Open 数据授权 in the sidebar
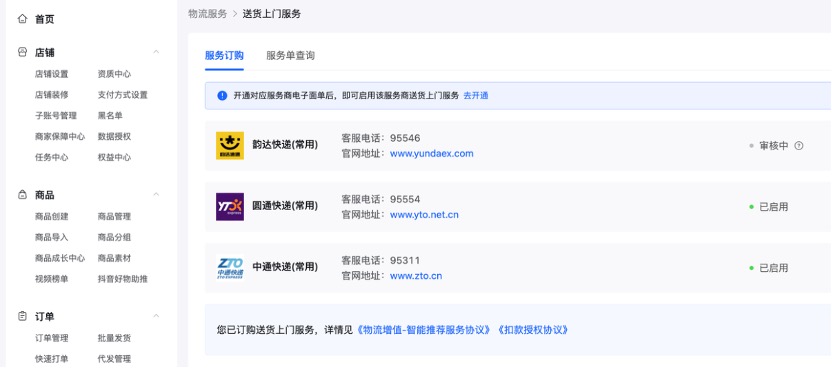This screenshot has height=368, width=832. pos(114,136)
